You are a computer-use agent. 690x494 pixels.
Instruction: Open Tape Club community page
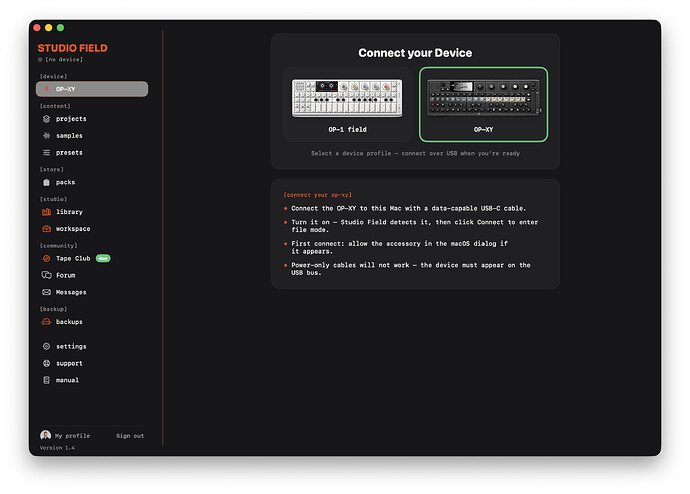pos(92,259)
